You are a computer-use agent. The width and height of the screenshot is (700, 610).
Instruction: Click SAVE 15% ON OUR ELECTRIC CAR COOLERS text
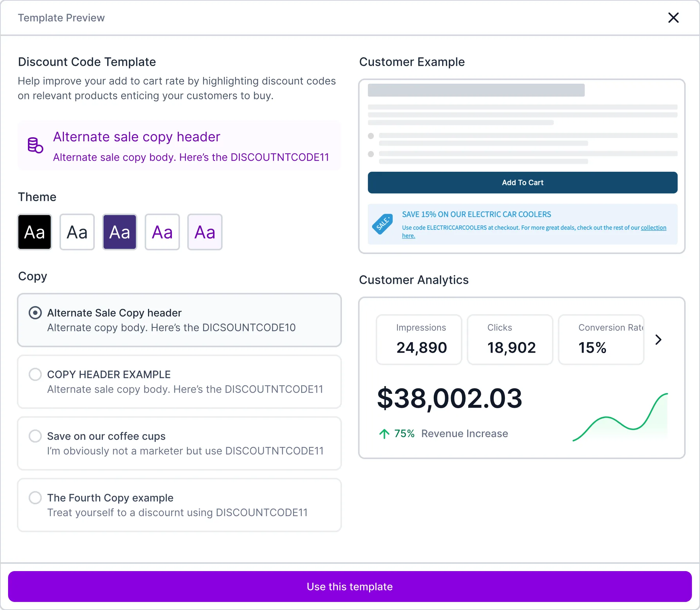click(476, 214)
